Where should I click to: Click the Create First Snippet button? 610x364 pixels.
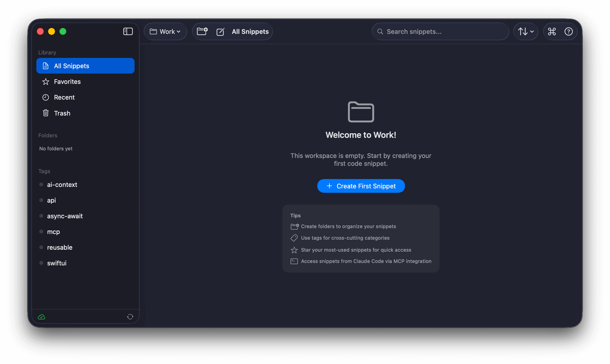click(x=361, y=186)
